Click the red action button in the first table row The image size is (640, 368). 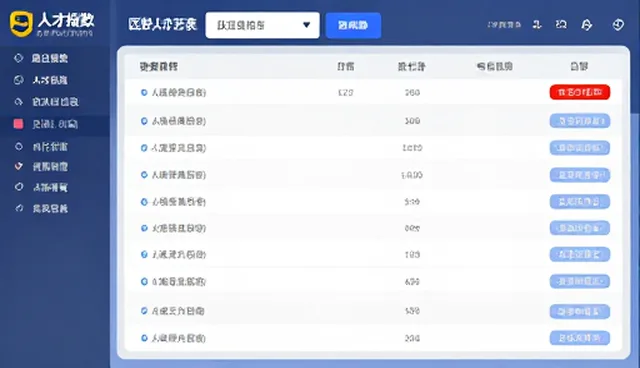click(580, 92)
